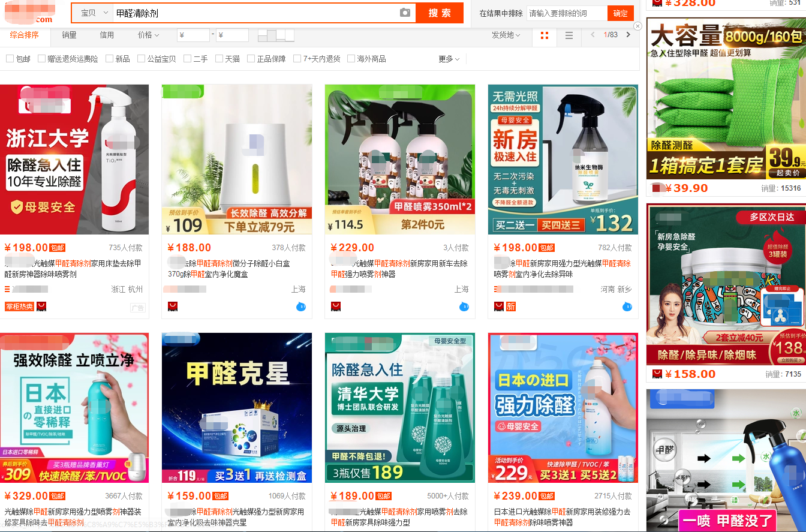Click 确定 to confirm excluded word

point(620,13)
